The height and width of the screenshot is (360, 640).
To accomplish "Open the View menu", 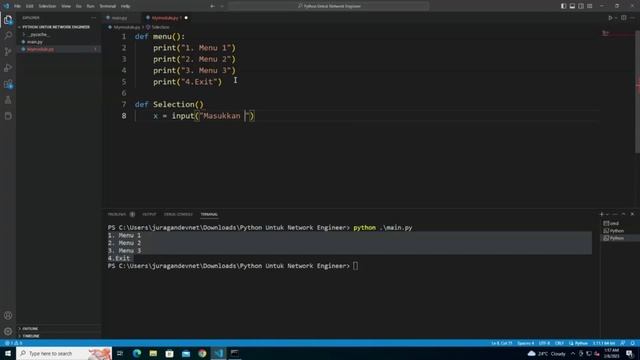I will (66, 6).
